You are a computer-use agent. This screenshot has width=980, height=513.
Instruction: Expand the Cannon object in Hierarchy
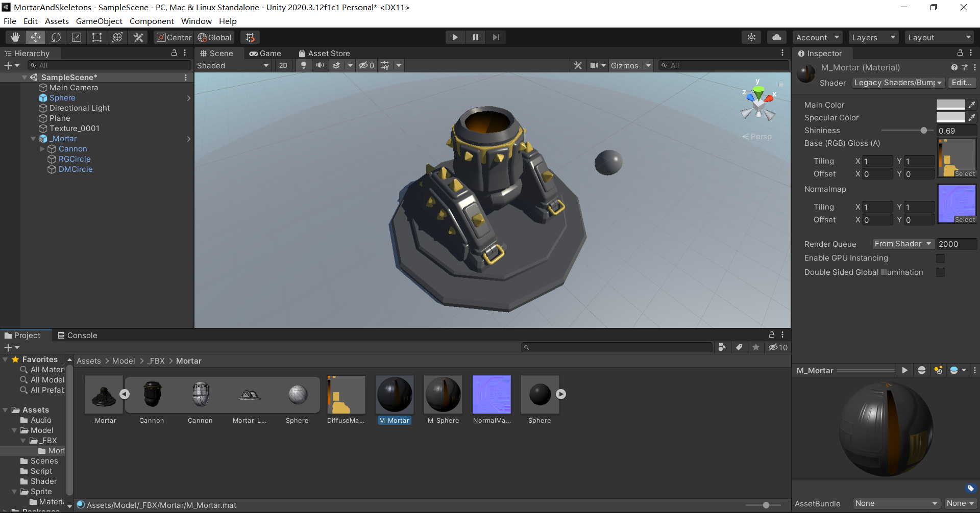(42, 149)
